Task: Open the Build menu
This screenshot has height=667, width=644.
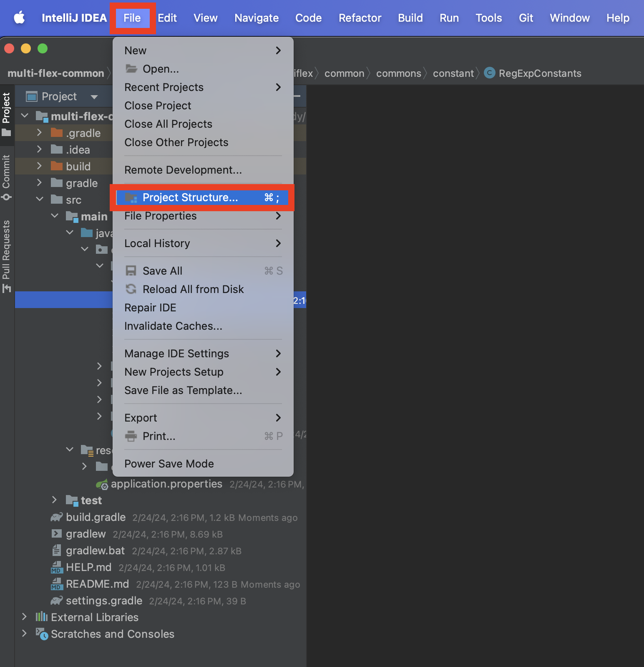Action: click(410, 18)
